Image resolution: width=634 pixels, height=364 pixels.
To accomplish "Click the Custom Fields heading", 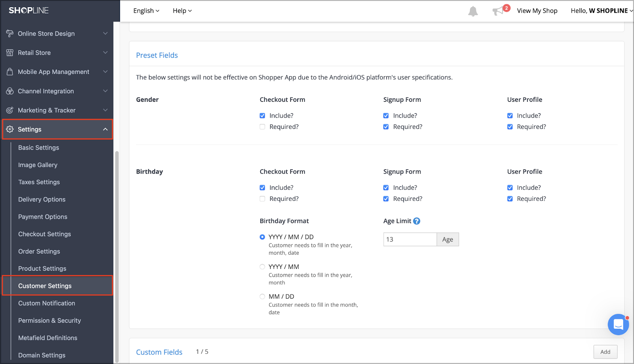I will click(159, 352).
